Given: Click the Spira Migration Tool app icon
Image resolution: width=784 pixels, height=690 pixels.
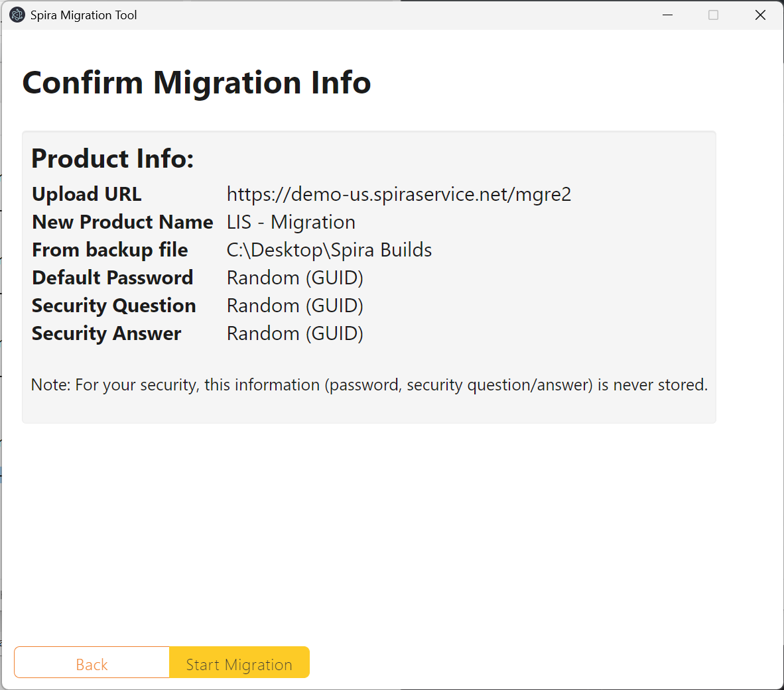Looking at the screenshot, I should tap(17, 15).
